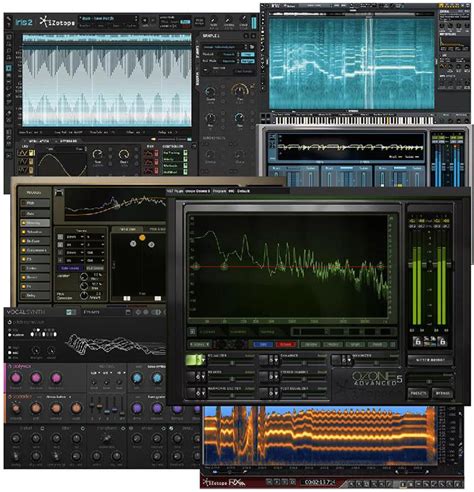This screenshot has width=474, height=492.
Task: Click the first red envelope icon in Iris 2
Action: tap(148, 153)
